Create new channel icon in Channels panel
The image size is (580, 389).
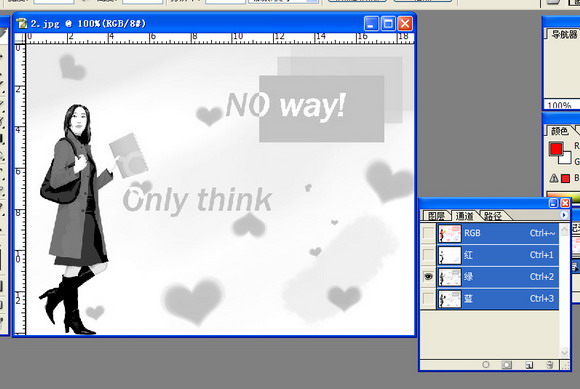coord(529,365)
